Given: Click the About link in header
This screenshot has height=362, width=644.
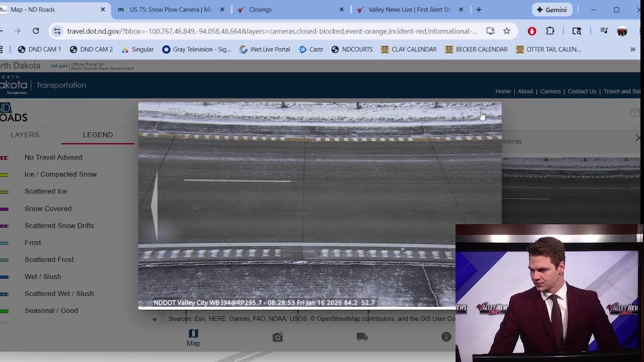Looking at the screenshot, I should pos(525,91).
